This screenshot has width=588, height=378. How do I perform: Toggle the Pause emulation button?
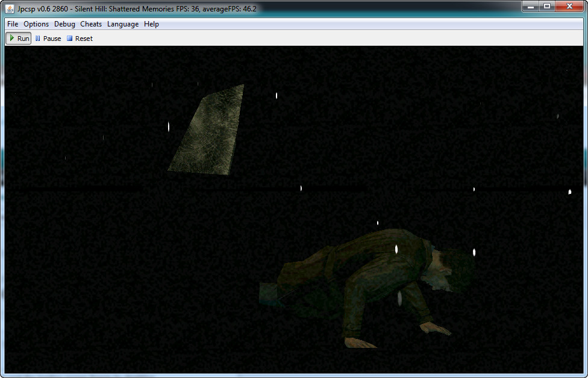click(x=48, y=39)
